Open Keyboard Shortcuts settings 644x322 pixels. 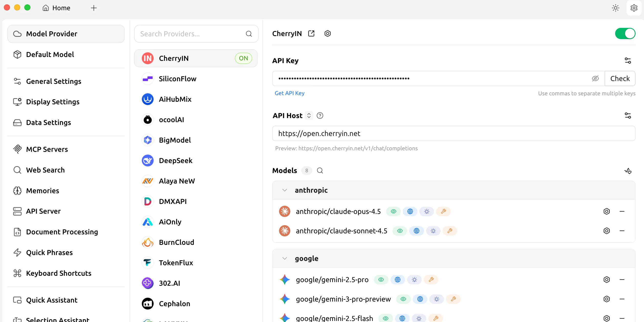(66, 273)
